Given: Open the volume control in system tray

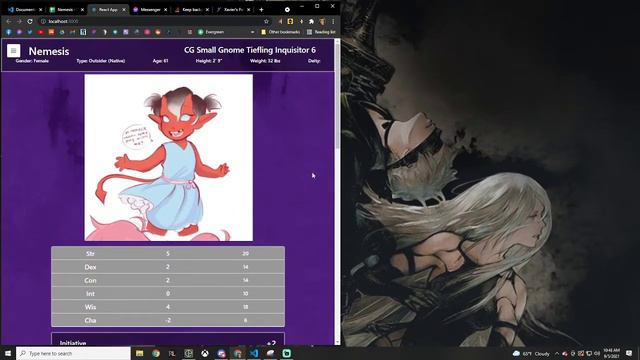Looking at the screenshot, I should 597,353.
